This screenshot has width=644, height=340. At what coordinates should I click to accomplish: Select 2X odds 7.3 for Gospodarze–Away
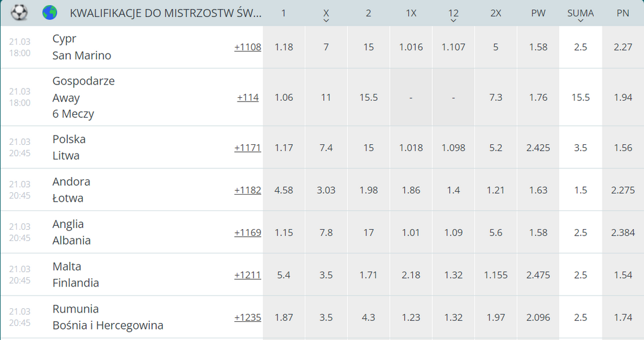[x=496, y=97]
